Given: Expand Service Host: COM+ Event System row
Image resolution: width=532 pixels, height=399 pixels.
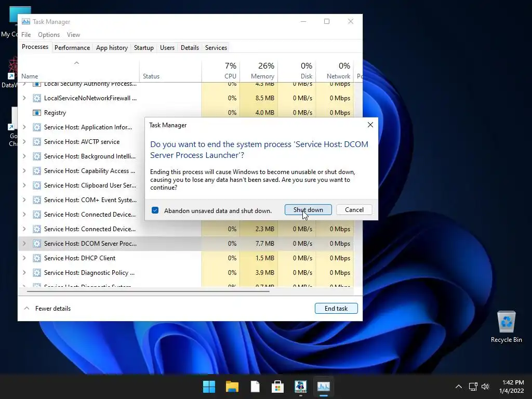Looking at the screenshot, I should [24, 200].
